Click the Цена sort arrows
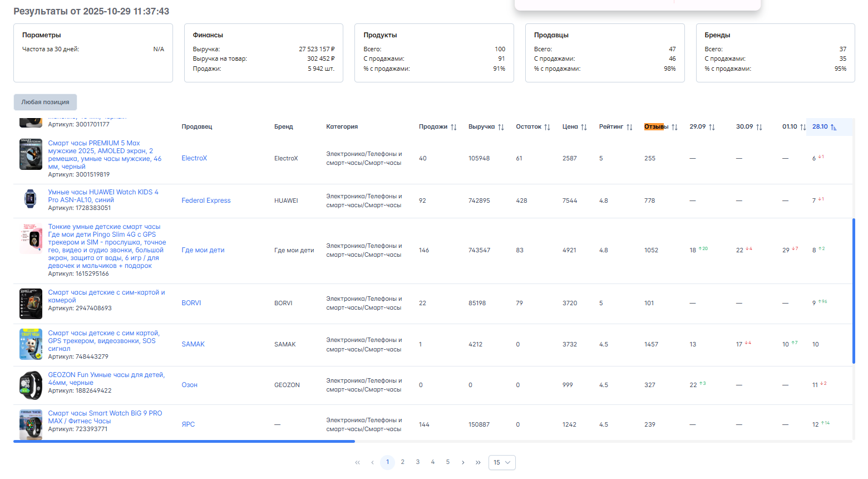The image size is (868, 479). (584, 127)
